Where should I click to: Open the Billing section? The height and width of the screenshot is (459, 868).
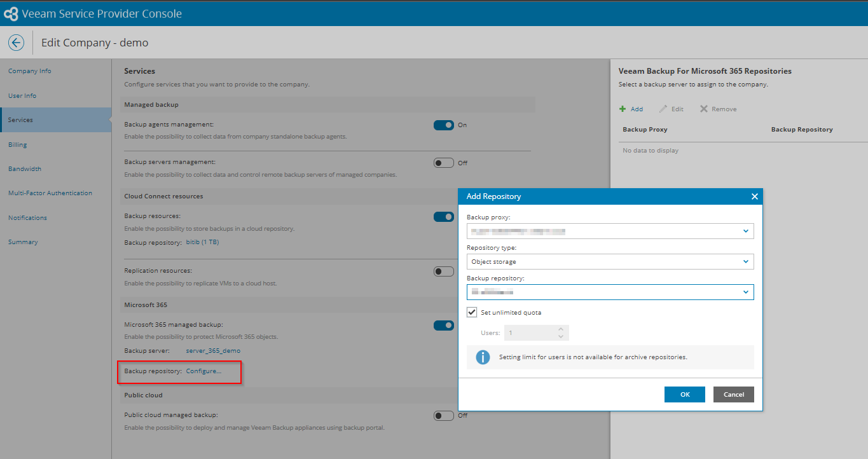pos(18,144)
